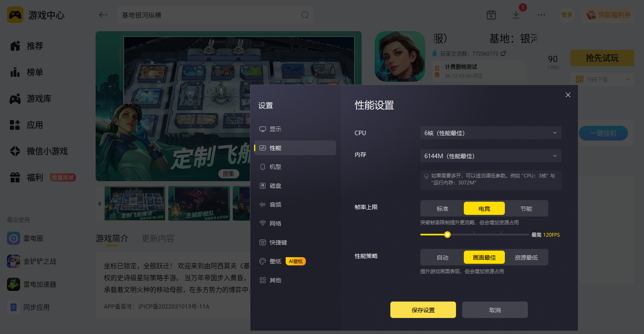This screenshot has width=644, height=334.
Task: Select 自动 performance strategy
Action: point(442,258)
